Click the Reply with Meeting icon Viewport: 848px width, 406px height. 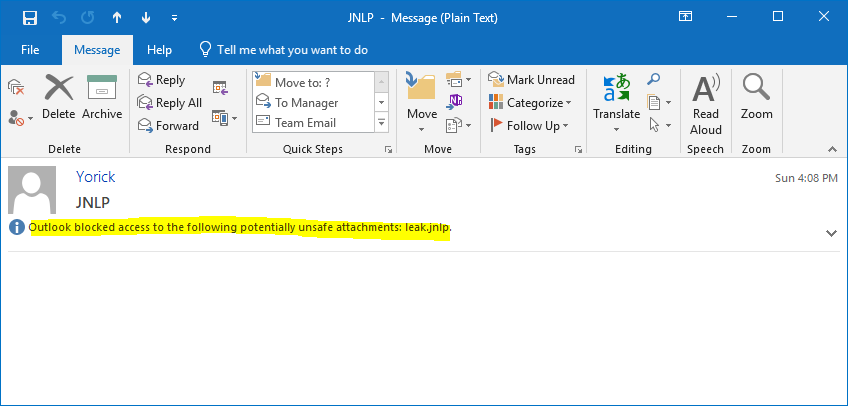click(x=220, y=87)
